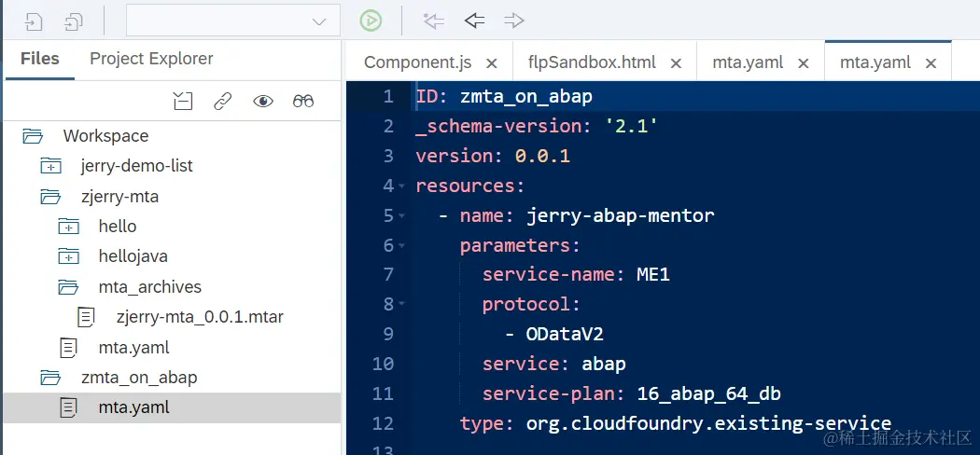Click the collapse all icon in Files panel
This screenshot has height=455, width=980.
pos(183,101)
